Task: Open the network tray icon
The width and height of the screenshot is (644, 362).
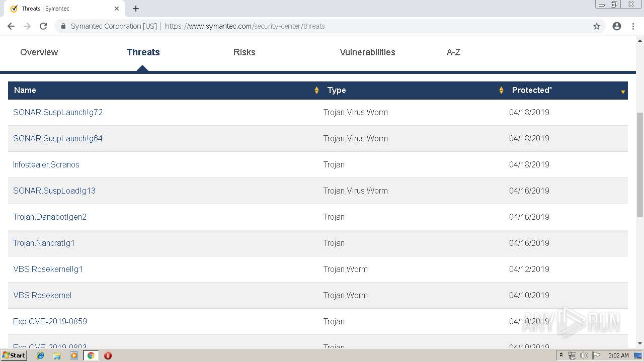Action: (x=572, y=355)
